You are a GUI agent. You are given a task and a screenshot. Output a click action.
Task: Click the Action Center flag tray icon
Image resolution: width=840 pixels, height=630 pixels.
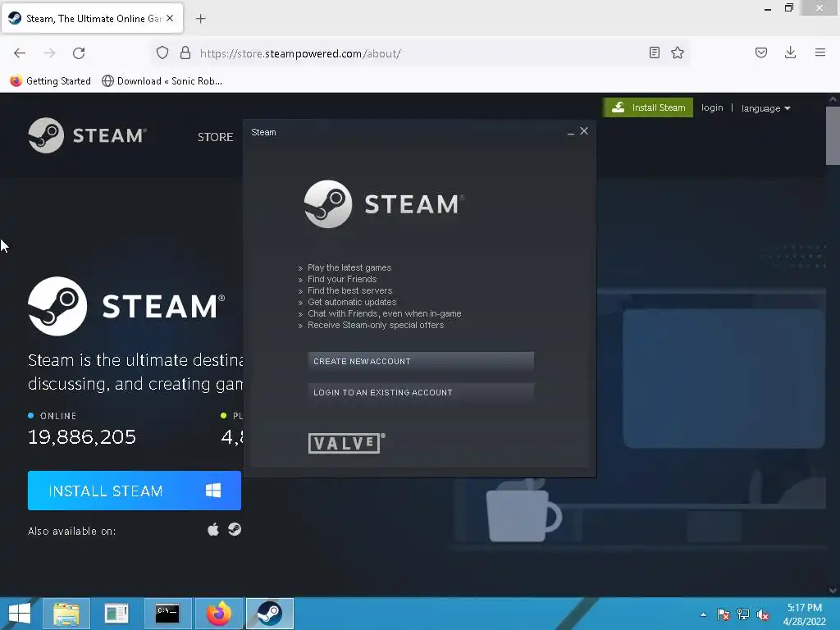point(724,614)
